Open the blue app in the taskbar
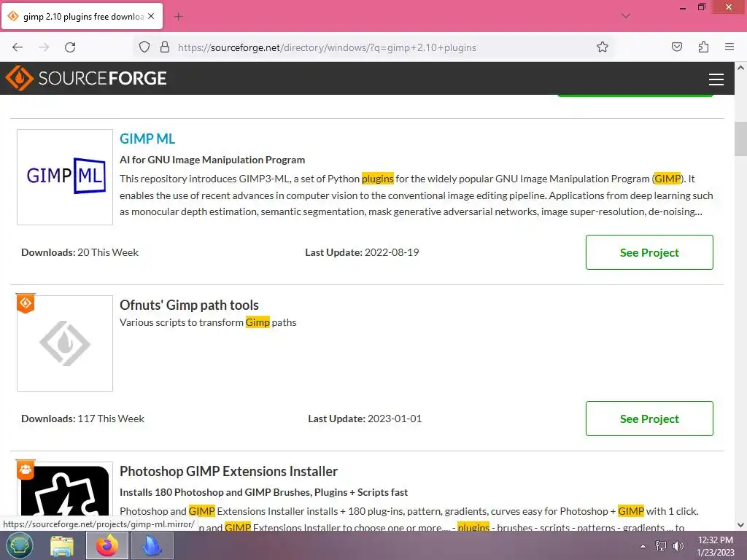747x560 pixels. pos(152,545)
